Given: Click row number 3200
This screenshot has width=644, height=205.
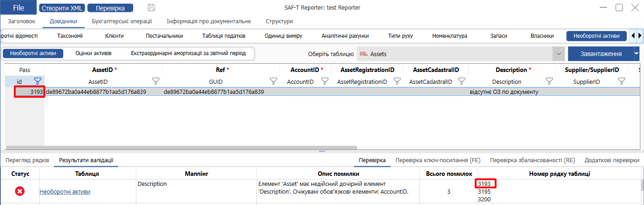Looking at the screenshot, I should (x=484, y=199).
